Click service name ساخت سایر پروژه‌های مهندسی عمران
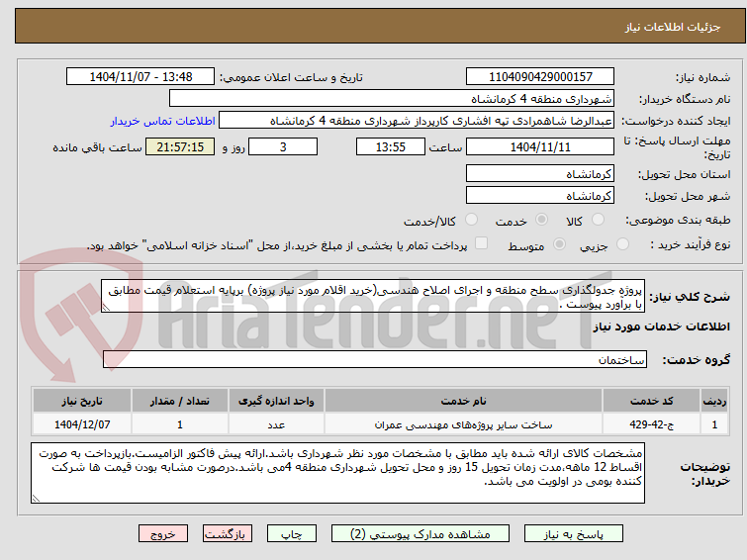747x560 pixels. (x=464, y=424)
